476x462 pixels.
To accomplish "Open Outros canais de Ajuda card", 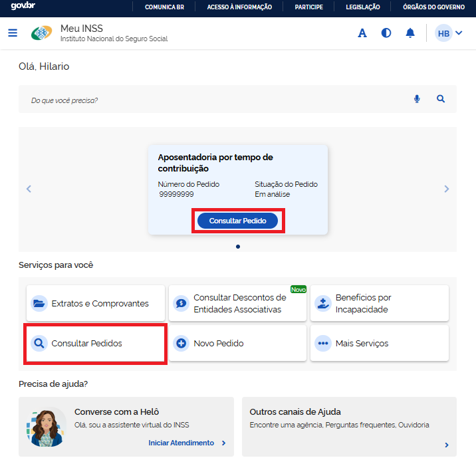I will tap(349, 427).
